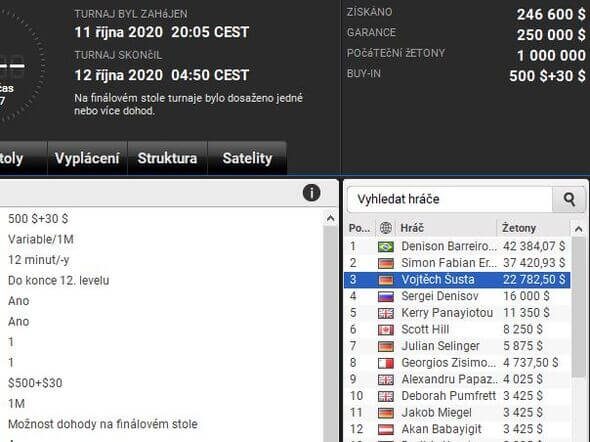
Task: Select player Deborah Pumfrett
Action: click(457, 396)
